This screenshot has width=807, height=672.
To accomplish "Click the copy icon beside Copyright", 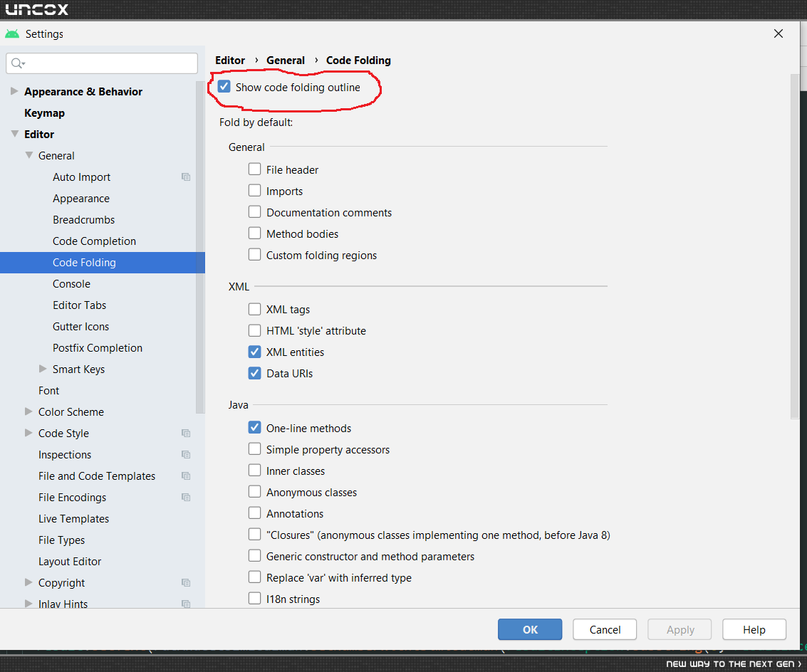I will point(186,583).
